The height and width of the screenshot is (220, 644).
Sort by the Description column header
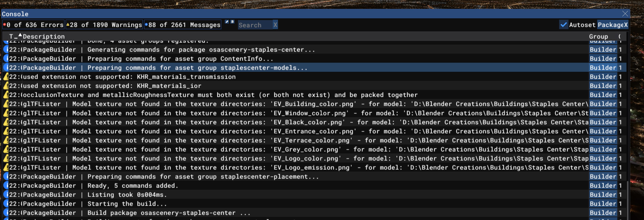44,37
